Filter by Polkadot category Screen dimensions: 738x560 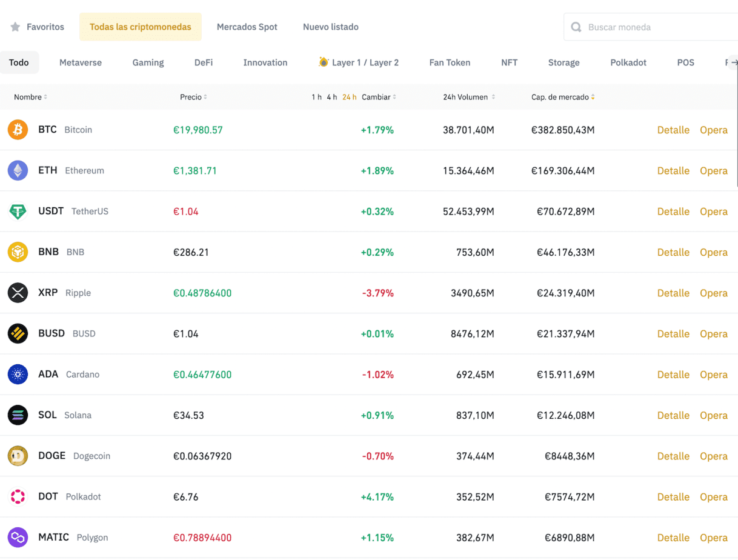click(x=628, y=62)
